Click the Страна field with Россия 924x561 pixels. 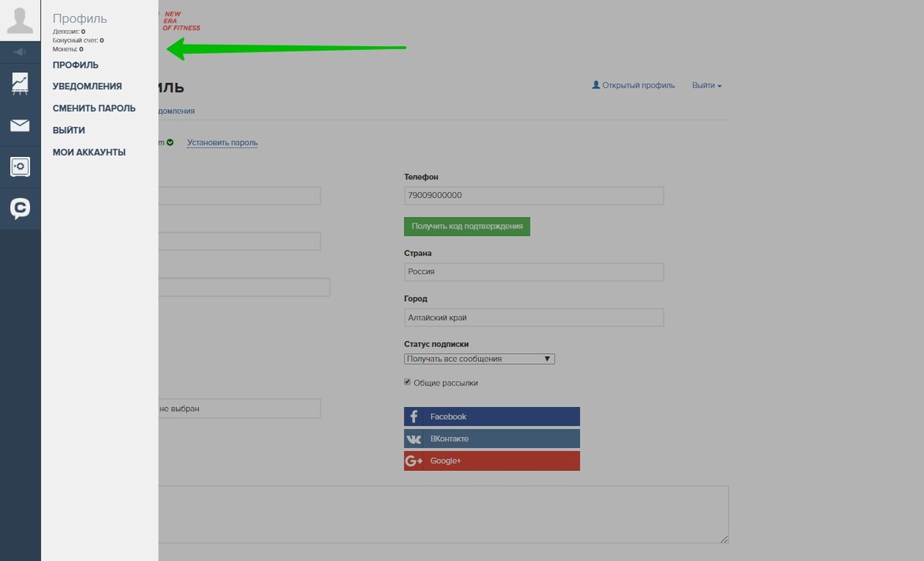[x=534, y=272]
